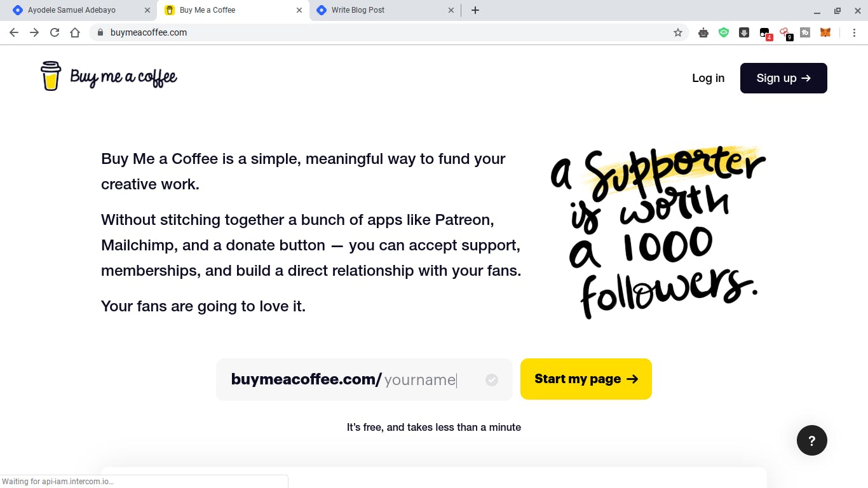Reload the page
868x488 pixels.
point(55,32)
